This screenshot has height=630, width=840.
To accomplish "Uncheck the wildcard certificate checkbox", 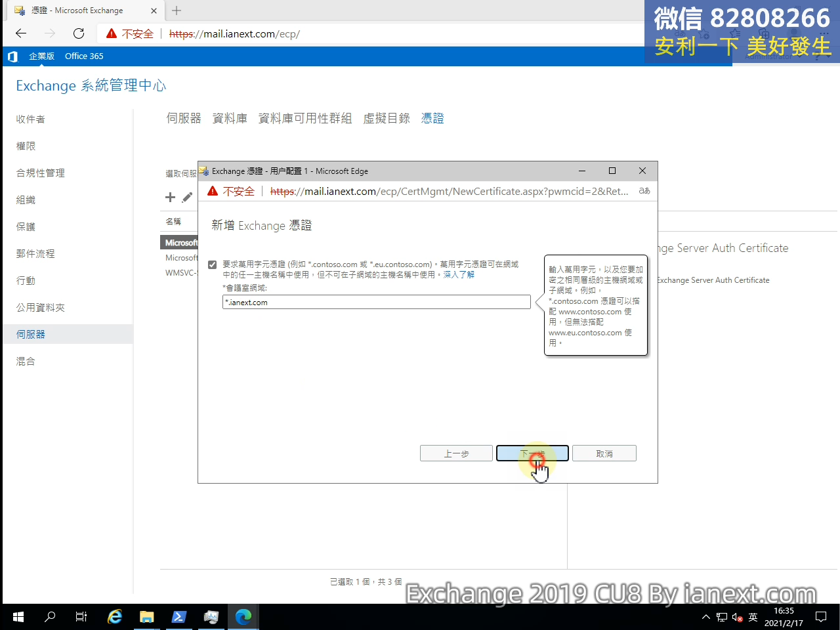I will pos(213,264).
